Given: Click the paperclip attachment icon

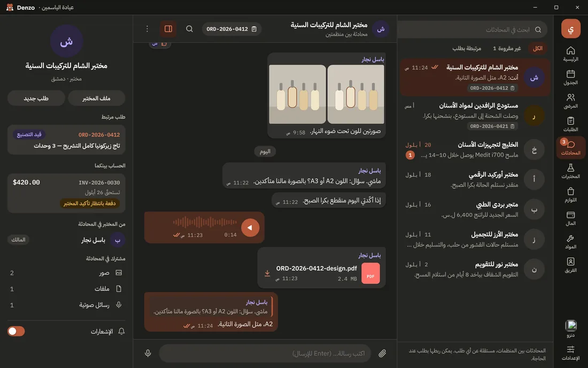Looking at the screenshot, I should pos(382,353).
